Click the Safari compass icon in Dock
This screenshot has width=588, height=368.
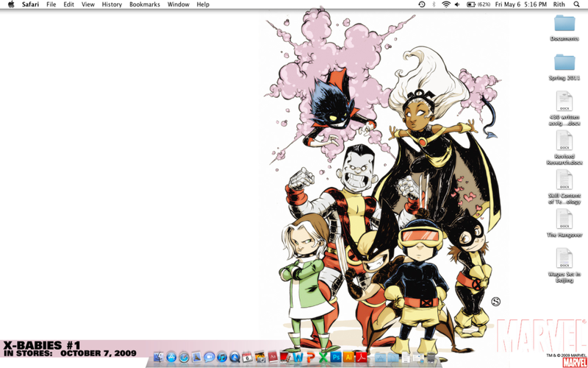pyautogui.click(x=184, y=357)
